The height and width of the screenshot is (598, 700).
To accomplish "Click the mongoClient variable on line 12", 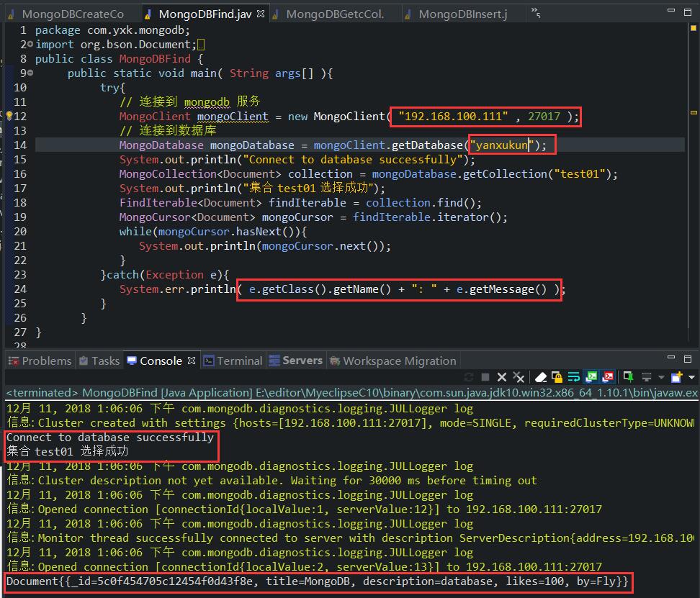I will [x=233, y=117].
